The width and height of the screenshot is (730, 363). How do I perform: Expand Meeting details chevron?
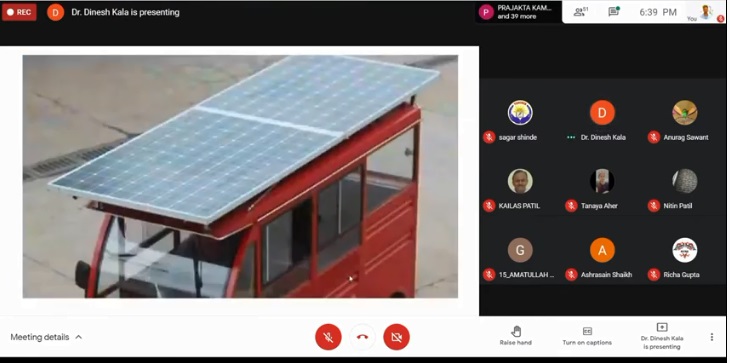79,337
